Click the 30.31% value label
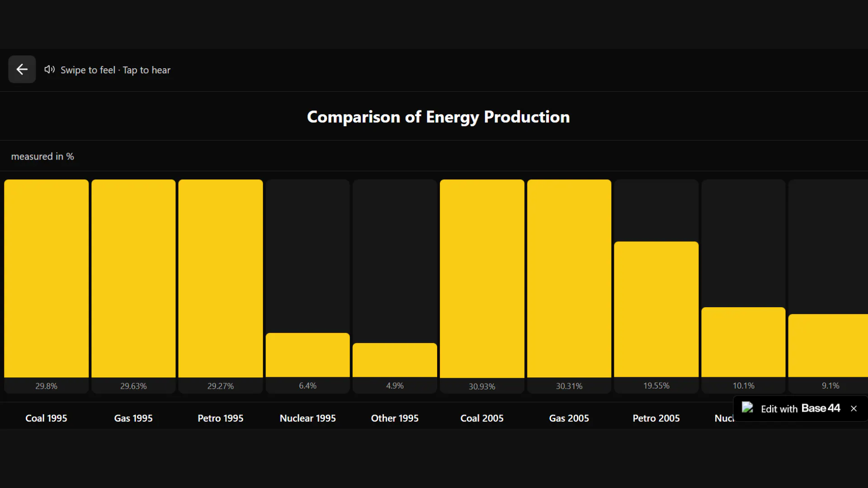 tap(569, 386)
